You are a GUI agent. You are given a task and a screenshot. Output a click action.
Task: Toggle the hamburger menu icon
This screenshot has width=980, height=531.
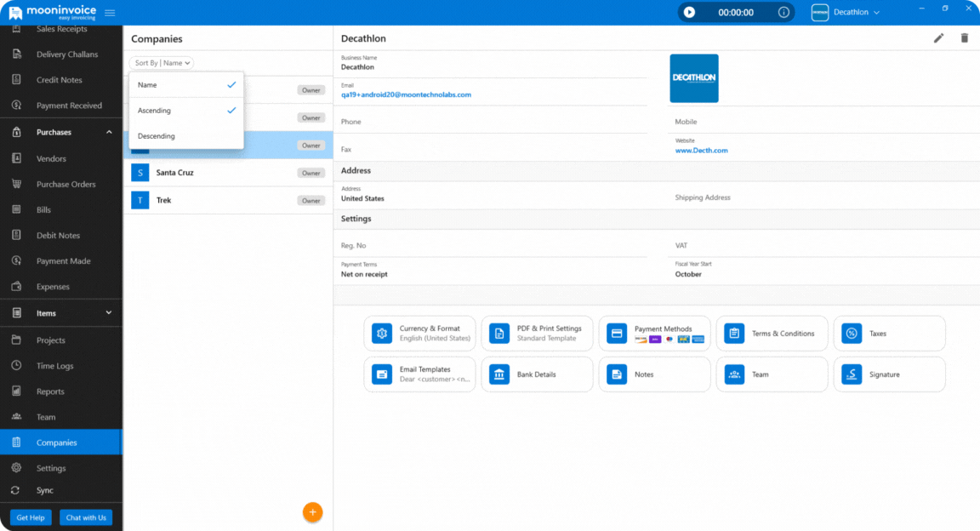coord(110,13)
